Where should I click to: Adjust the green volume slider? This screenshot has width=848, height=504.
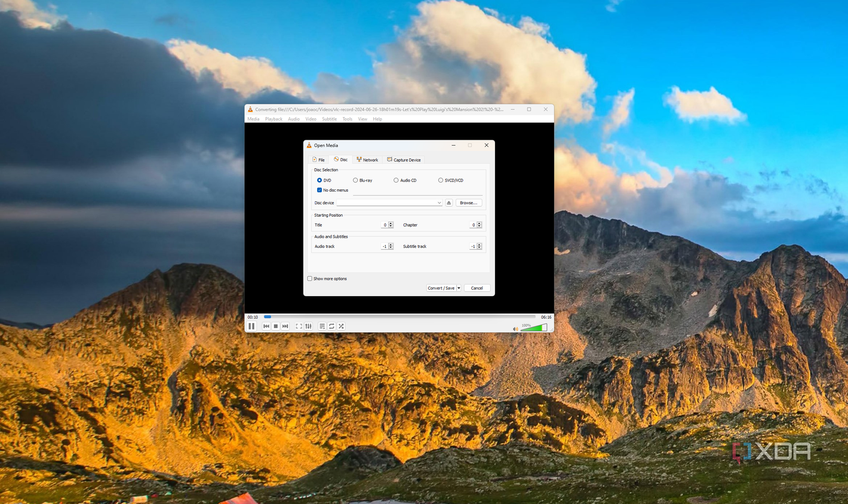(x=534, y=328)
